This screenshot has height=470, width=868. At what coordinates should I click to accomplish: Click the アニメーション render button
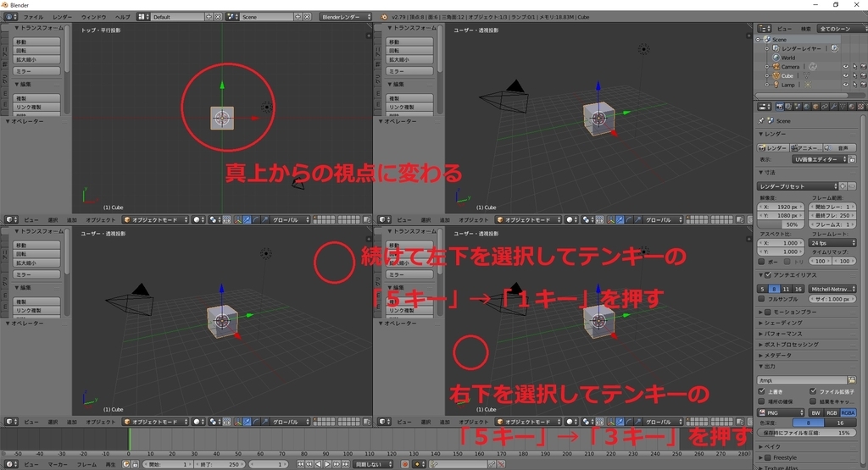click(x=805, y=147)
